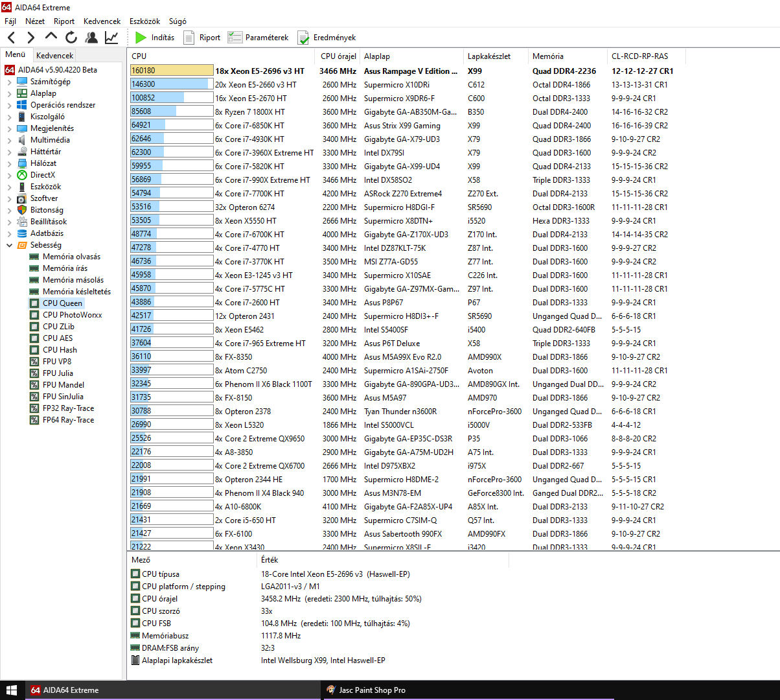Open the Súgó menu

[x=178, y=21]
